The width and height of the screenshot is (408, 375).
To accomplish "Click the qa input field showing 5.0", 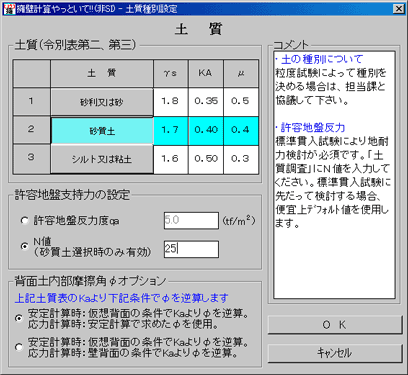I will click(191, 220).
